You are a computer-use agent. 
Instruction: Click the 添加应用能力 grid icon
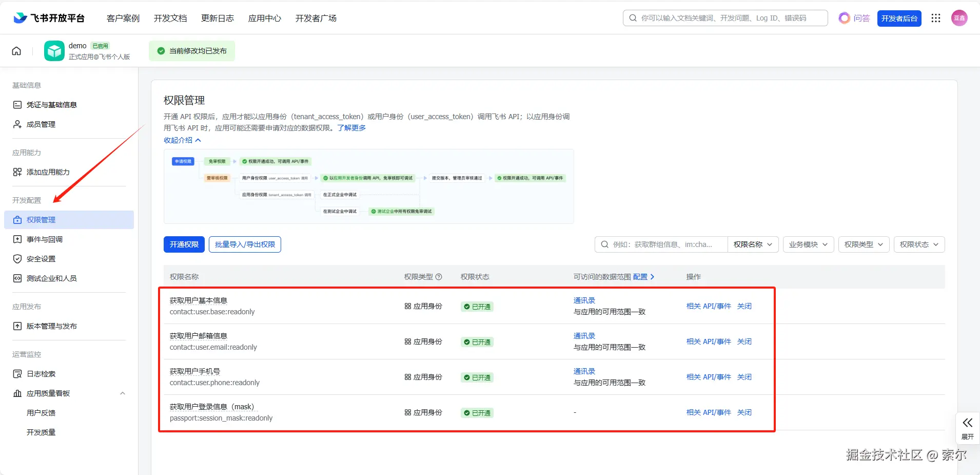point(17,172)
